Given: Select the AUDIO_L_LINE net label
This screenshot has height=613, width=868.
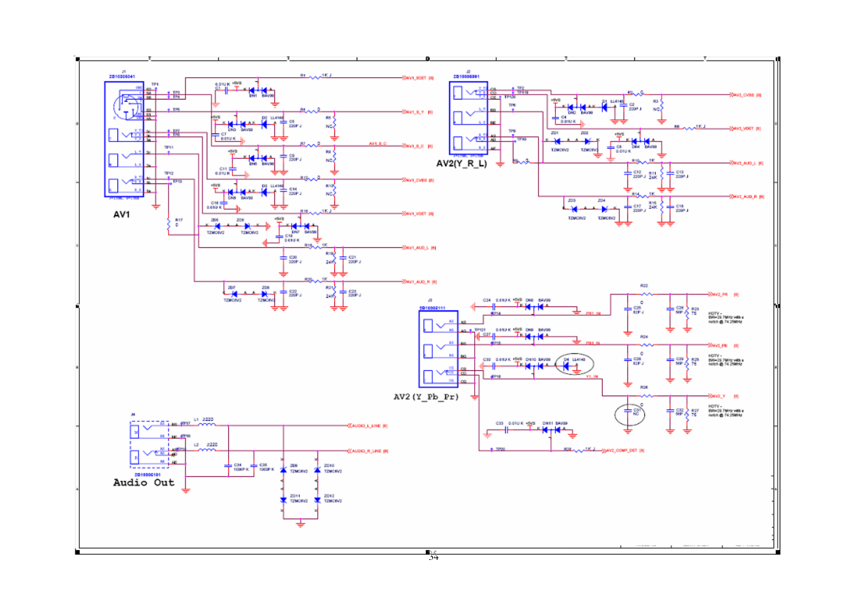Looking at the screenshot, I should 366,426.
